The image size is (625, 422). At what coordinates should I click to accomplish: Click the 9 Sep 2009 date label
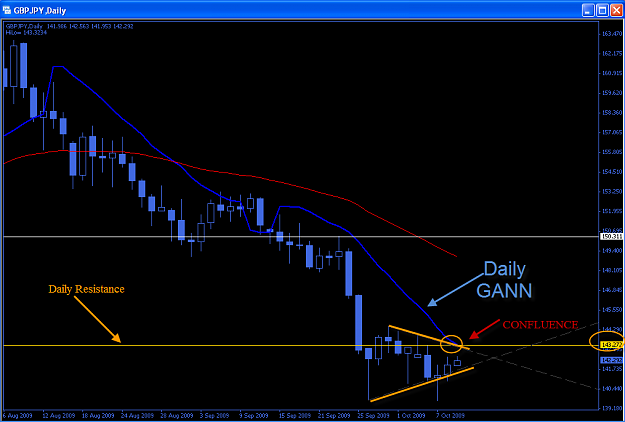(255, 414)
